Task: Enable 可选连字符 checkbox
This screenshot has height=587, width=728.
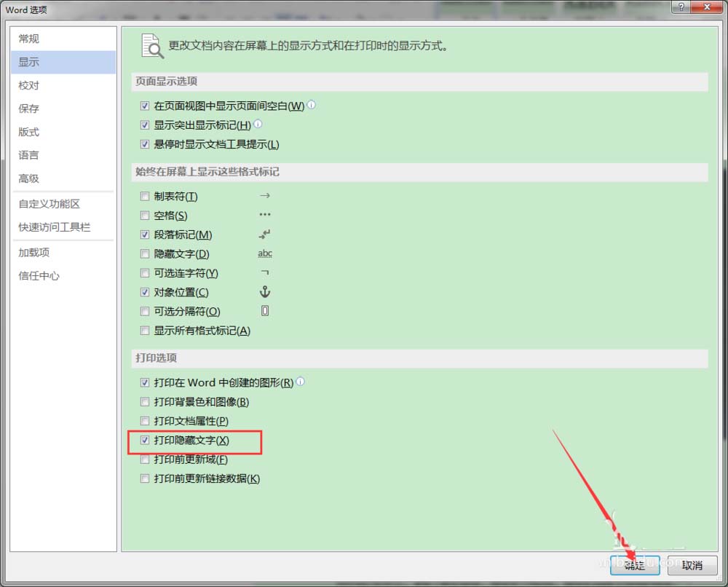Action: click(145, 273)
